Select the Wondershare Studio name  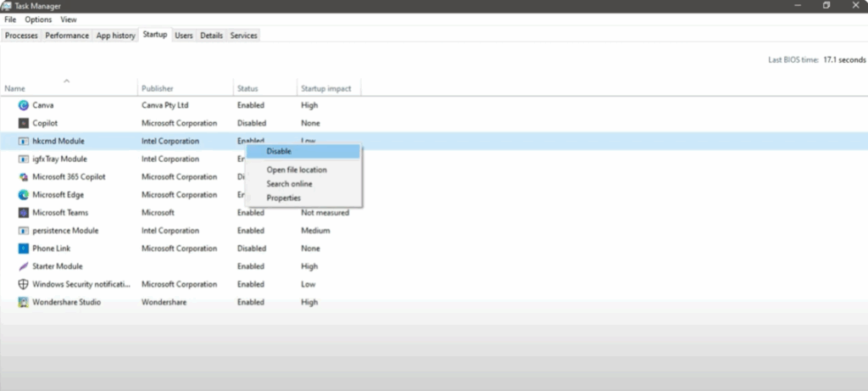coord(66,303)
